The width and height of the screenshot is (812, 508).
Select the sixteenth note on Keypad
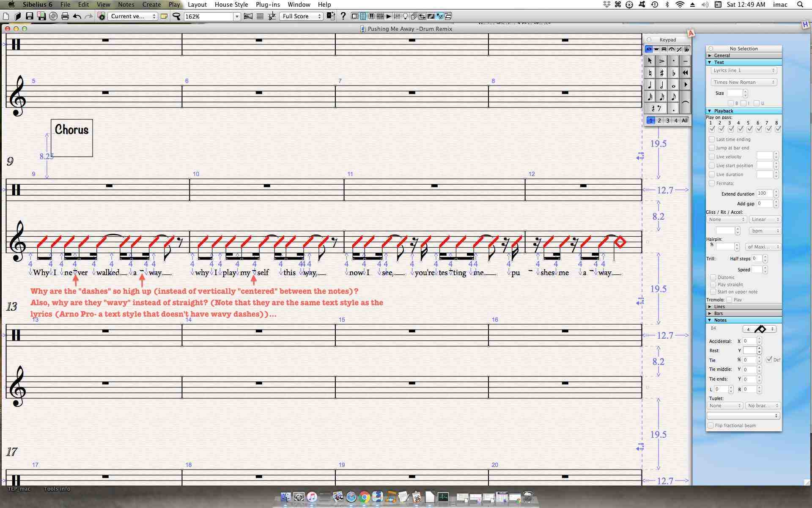coord(662,97)
